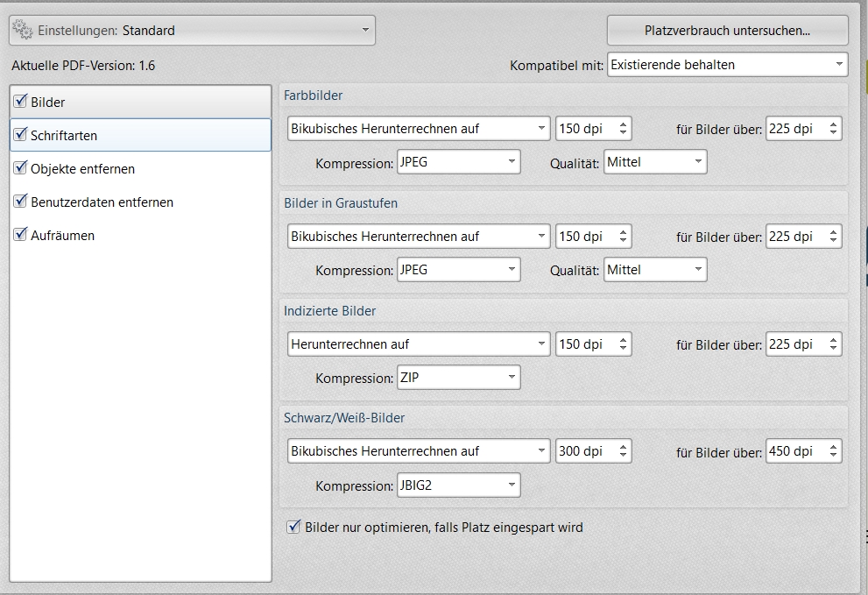Click Platzverbrauch untersuchen button
868x595 pixels.
727,30
